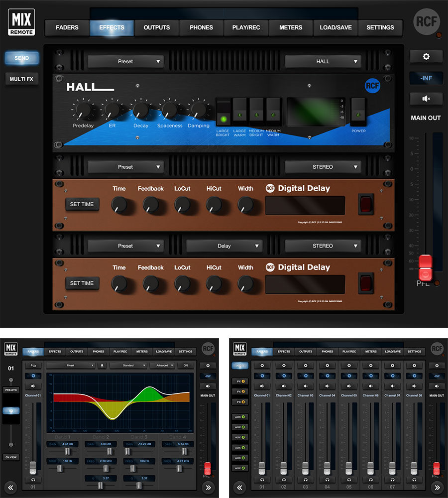Click SET TIME on lower Digital Delay

tap(82, 283)
